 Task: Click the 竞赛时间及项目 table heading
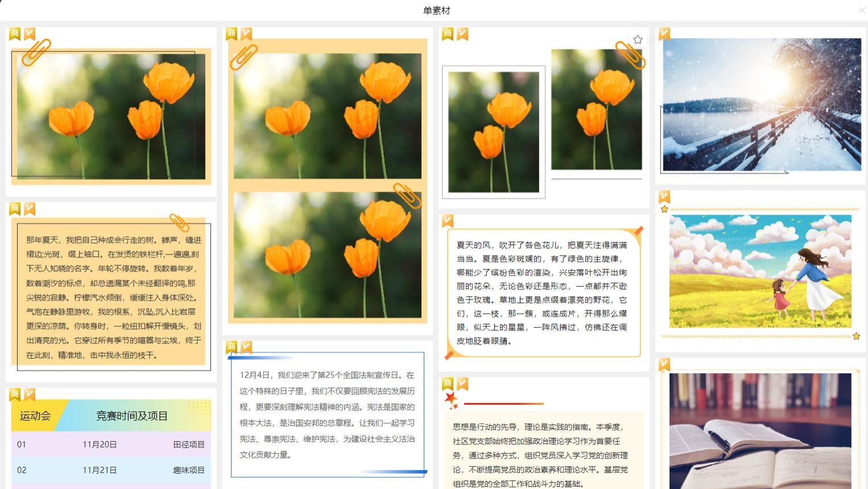(132, 416)
